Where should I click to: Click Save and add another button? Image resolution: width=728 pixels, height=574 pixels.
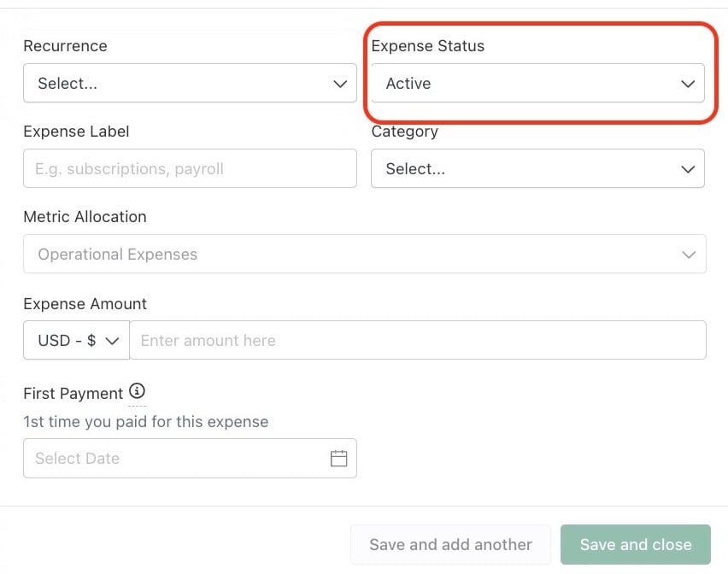coord(450,544)
